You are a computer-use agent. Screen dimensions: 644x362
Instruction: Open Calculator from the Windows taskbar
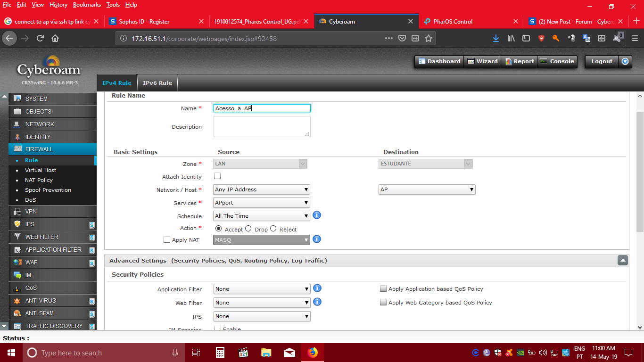220,353
